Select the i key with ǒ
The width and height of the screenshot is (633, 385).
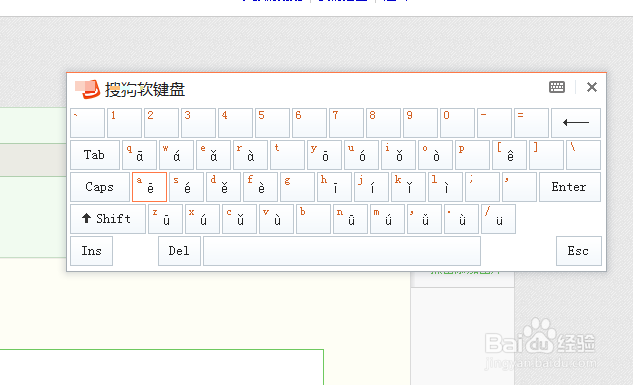click(398, 155)
